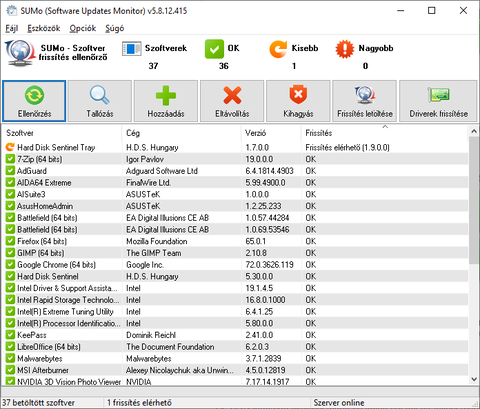The height and width of the screenshot is (409, 480).
Task: Click the green plus Hozzáadás button
Action: click(166, 101)
